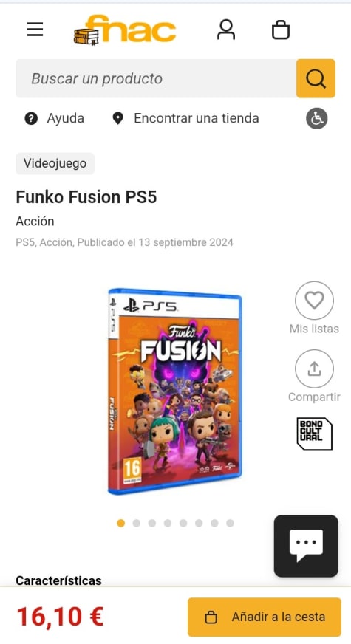Image resolution: width=351 pixels, height=644 pixels.
Task: Jump to second carousel image dot
Action: tap(137, 523)
